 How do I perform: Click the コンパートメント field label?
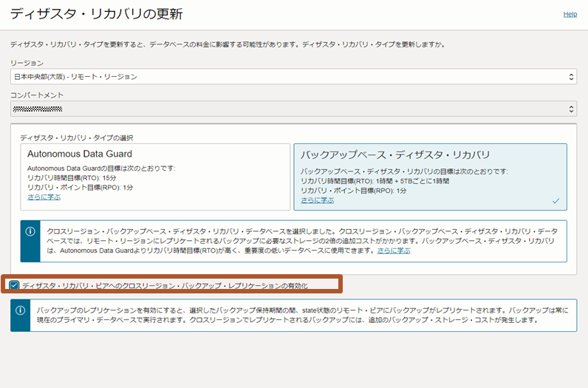[37, 95]
